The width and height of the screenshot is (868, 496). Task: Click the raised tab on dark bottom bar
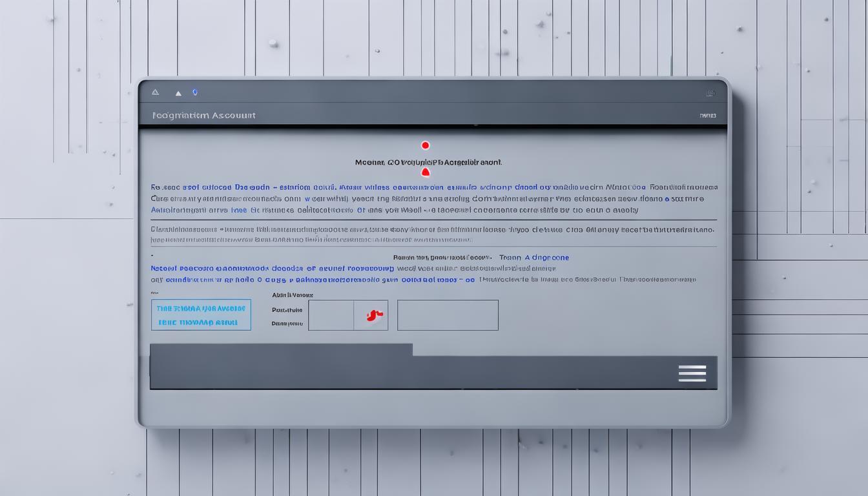[x=281, y=349]
